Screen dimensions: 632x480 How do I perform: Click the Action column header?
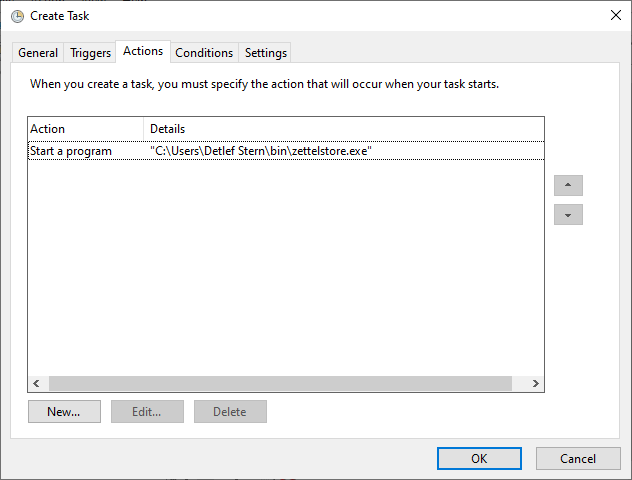pyautogui.click(x=86, y=129)
